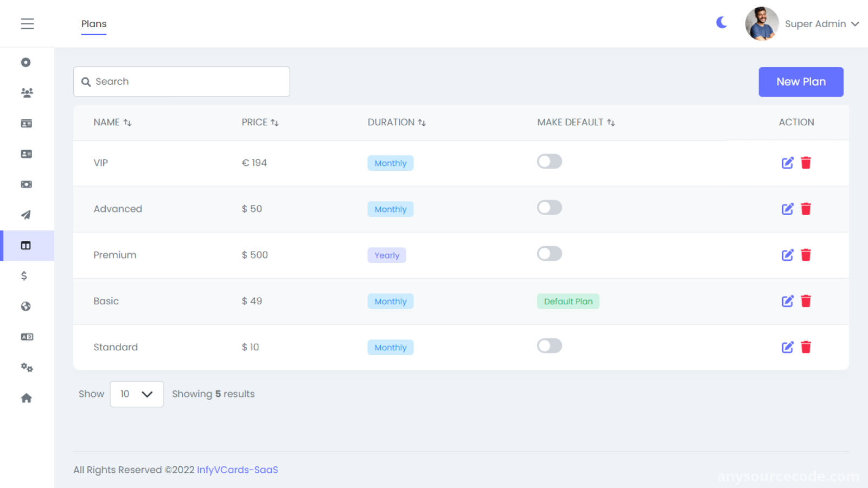Open the settings gears icon in sidebar

[x=27, y=368]
